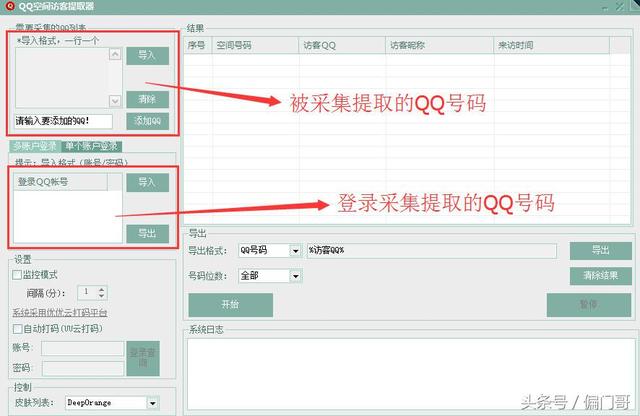640x416 pixels.
Task: Click the 间隔(分) value field
Action: (x=88, y=292)
